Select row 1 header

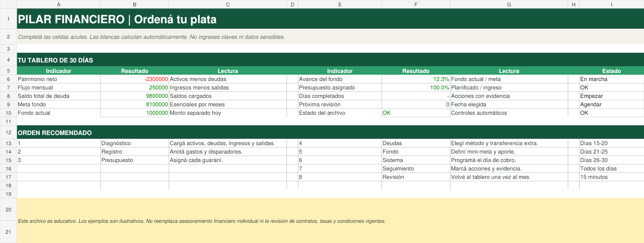click(8, 19)
